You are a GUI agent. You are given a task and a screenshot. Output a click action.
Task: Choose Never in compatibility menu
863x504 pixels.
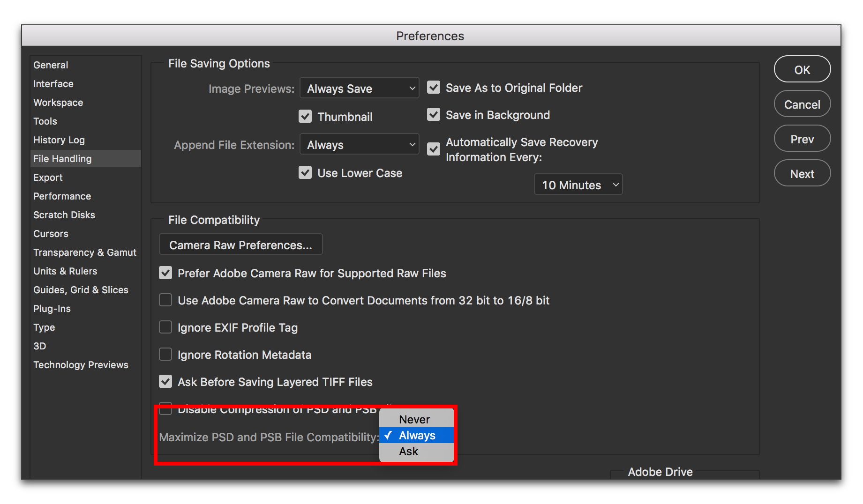pyautogui.click(x=417, y=419)
